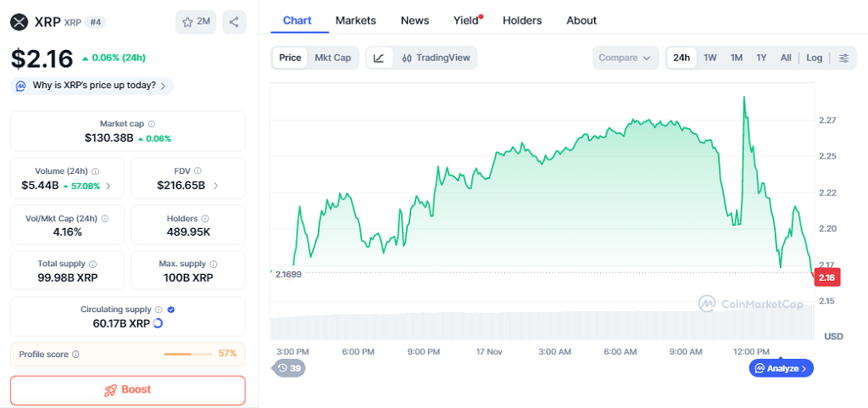The width and height of the screenshot is (868, 408).
Task: Click the 2.1699 opening price label
Action: point(288,274)
